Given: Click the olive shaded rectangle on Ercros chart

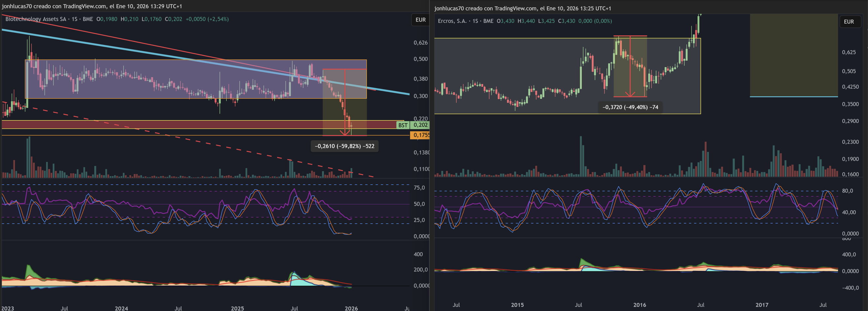Looking at the screenshot, I should click(793, 55).
